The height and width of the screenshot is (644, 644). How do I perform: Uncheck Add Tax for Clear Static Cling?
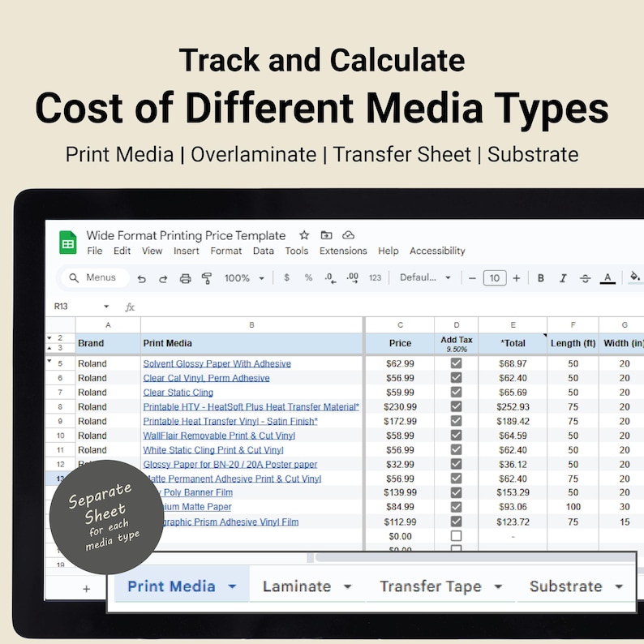(x=456, y=392)
